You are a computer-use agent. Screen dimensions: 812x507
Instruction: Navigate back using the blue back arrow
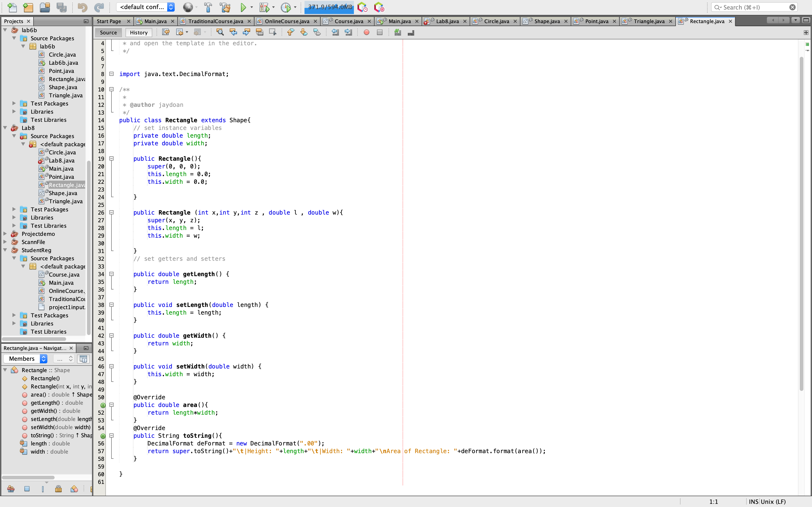[x=233, y=32]
